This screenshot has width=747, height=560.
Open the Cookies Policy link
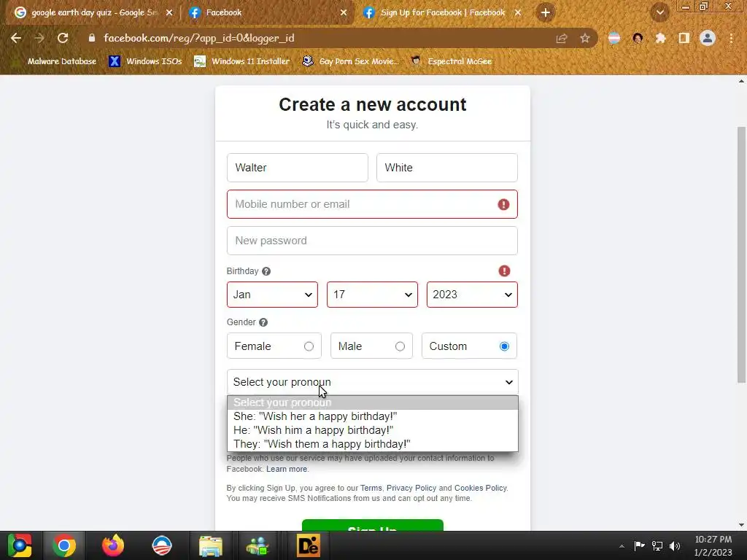(x=480, y=488)
